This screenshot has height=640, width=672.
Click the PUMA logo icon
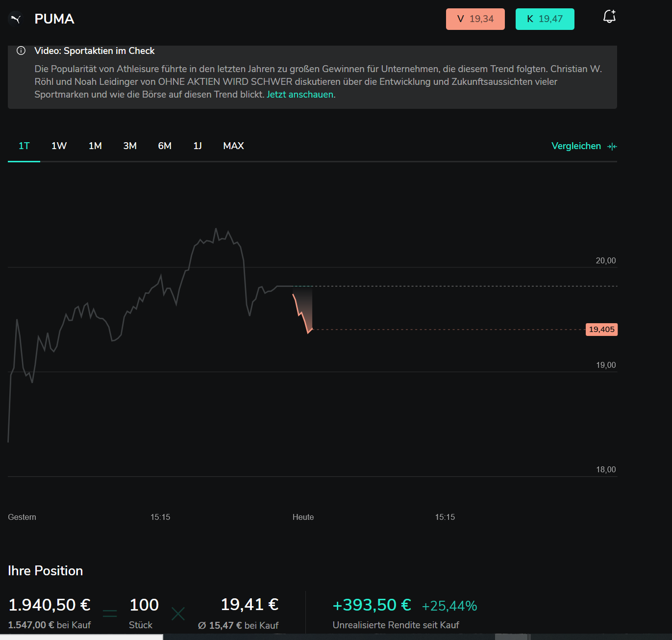point(16,19)
